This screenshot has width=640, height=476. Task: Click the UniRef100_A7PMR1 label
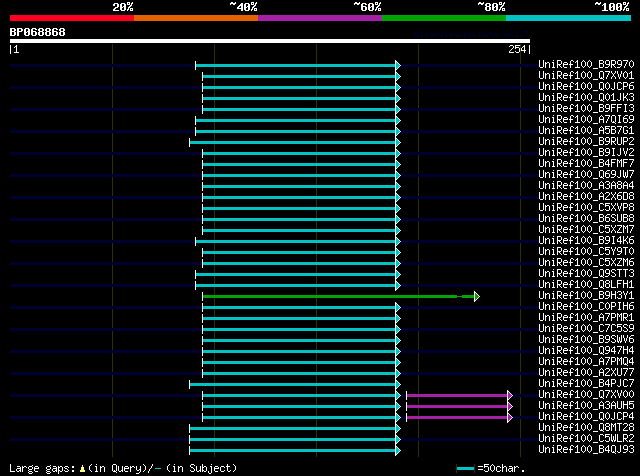pyautogui.click(x=586, y=318)
